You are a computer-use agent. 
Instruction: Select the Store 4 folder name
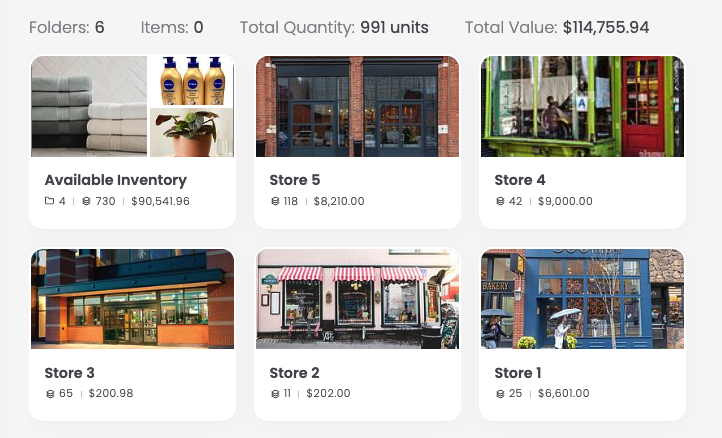click(x=520, y=180)
